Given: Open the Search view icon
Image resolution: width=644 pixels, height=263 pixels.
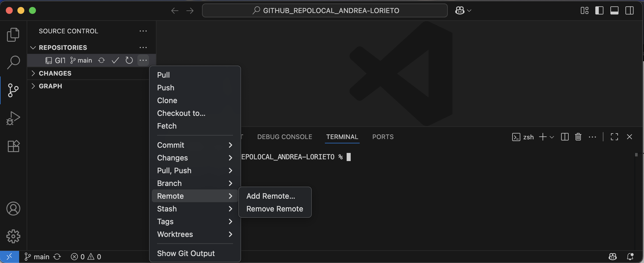Looking at the screenshot, I should [13, 62].
